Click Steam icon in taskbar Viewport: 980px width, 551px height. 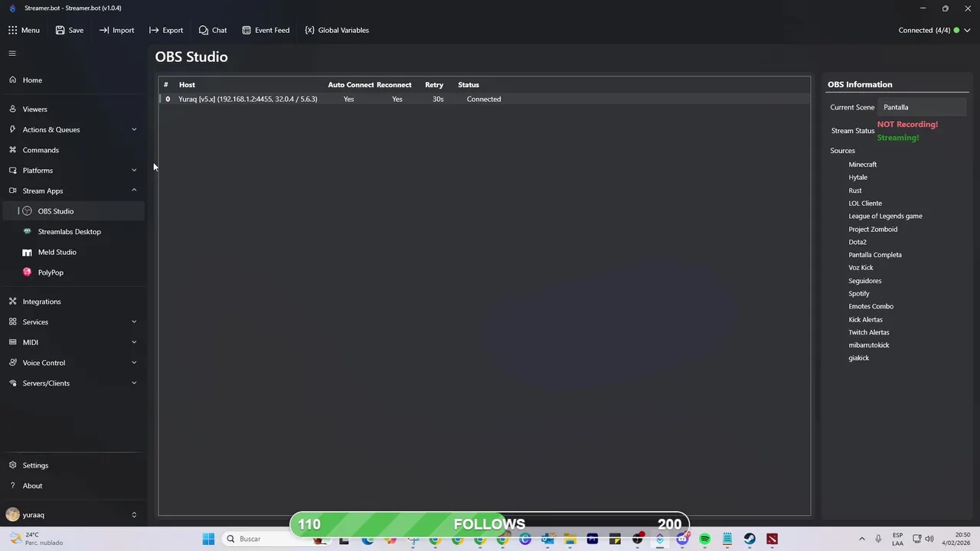click(x=750, y=539)
